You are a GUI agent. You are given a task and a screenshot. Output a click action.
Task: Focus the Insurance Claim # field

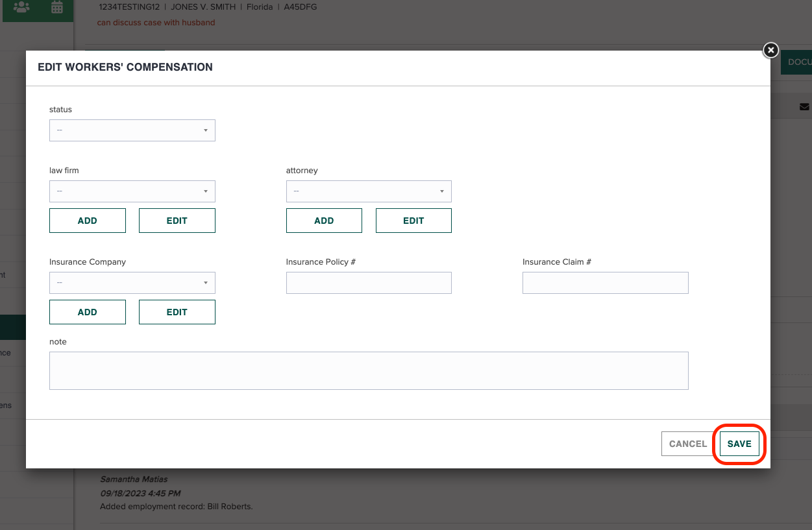coord(606,283)
